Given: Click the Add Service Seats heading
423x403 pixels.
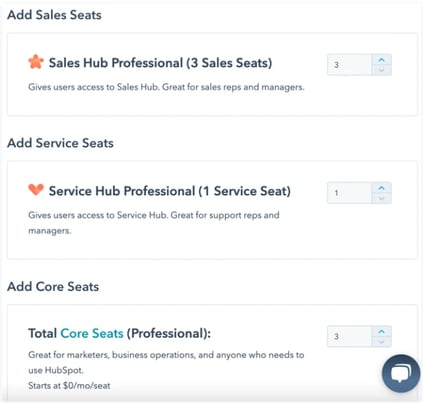Looking at the screenshot, I should click(60, 143).
